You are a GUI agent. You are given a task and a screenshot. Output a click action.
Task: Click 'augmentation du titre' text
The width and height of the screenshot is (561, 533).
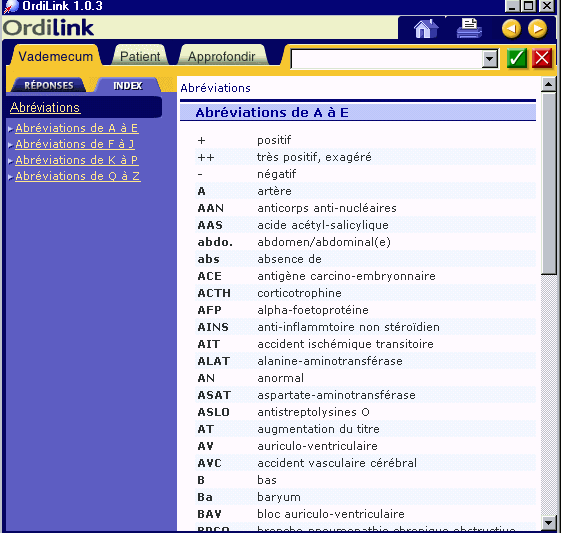coord(318,429)
